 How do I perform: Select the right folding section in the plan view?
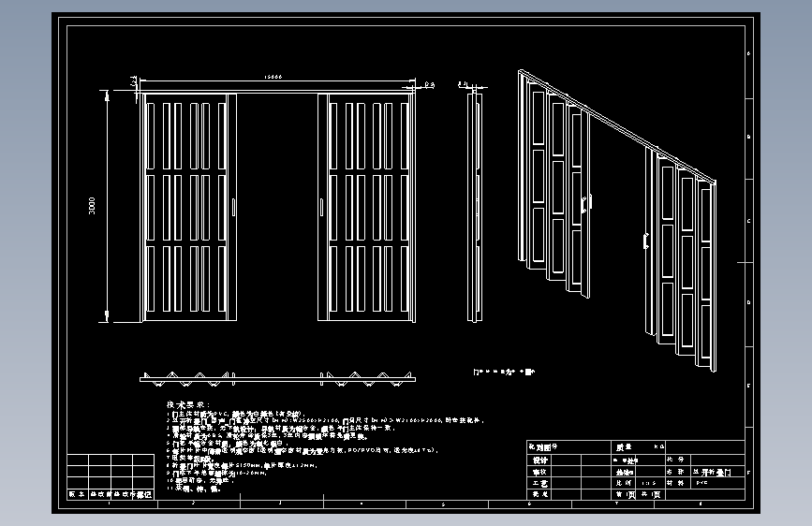pos(368,379)
